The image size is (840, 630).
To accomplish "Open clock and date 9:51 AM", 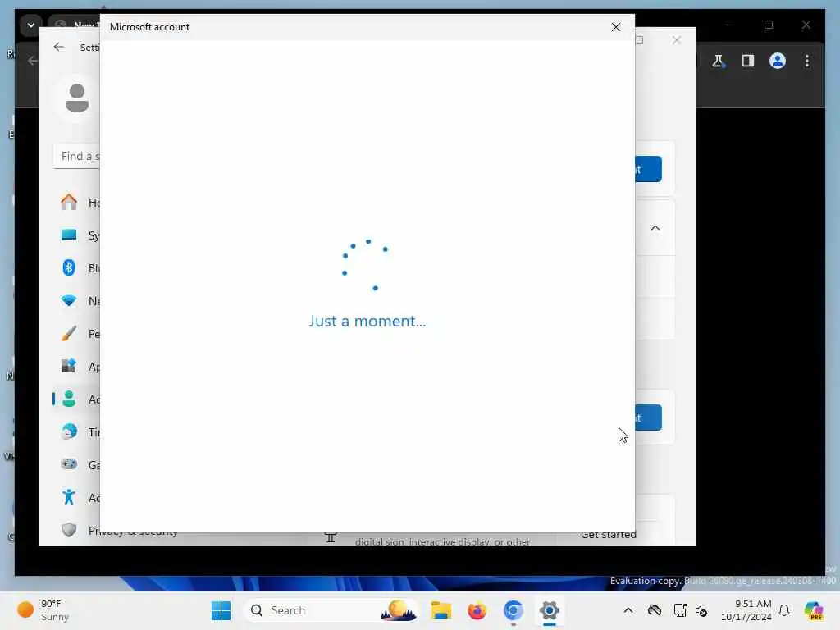I will (x=746, y=610).
